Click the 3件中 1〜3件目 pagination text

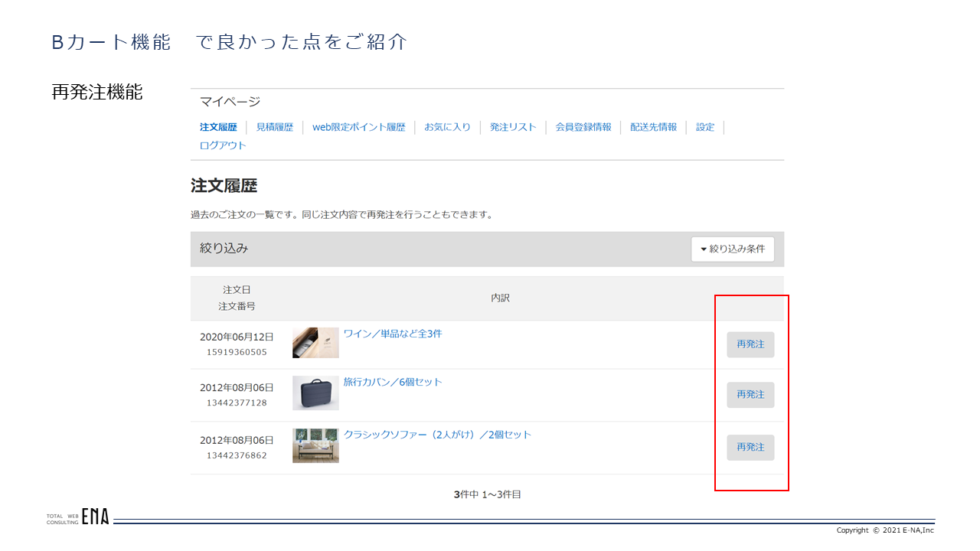coord(487,495)
